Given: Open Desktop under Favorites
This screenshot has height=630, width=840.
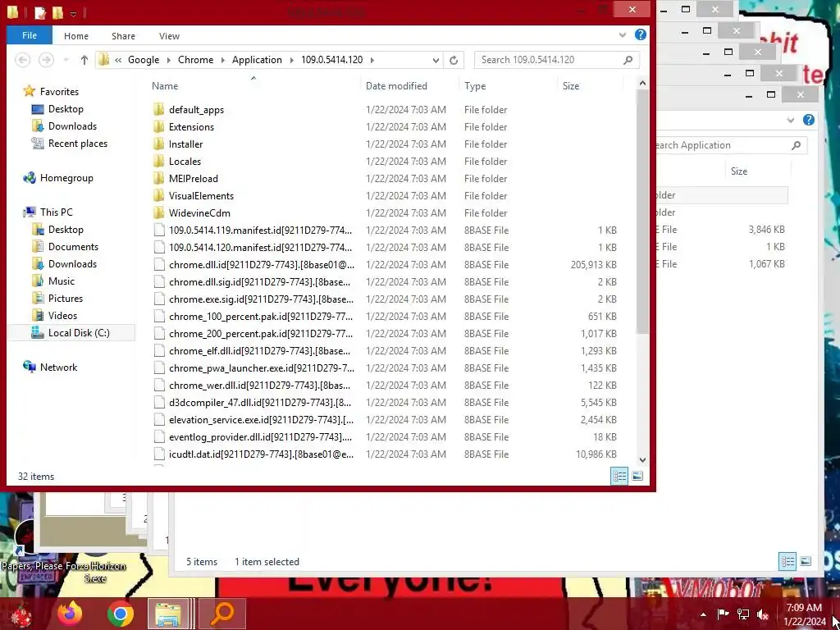Looking at the screenshot, I should pos(66,109).
